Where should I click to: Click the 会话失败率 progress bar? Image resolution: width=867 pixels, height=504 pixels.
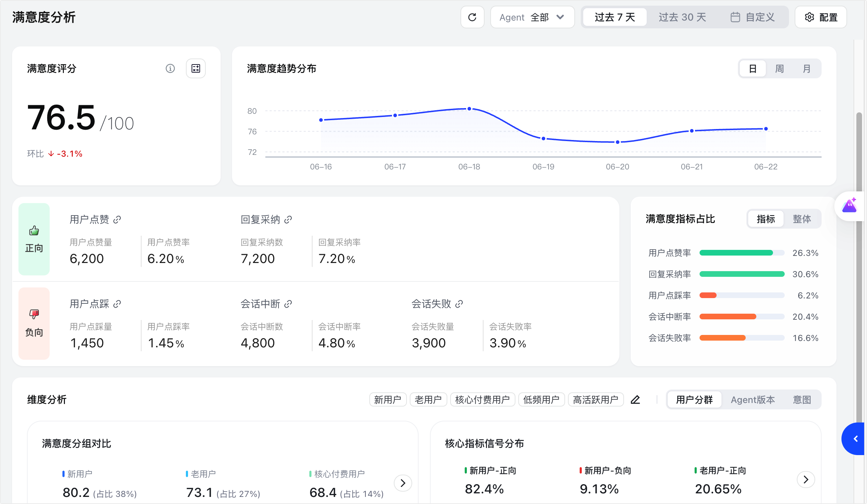742,338
